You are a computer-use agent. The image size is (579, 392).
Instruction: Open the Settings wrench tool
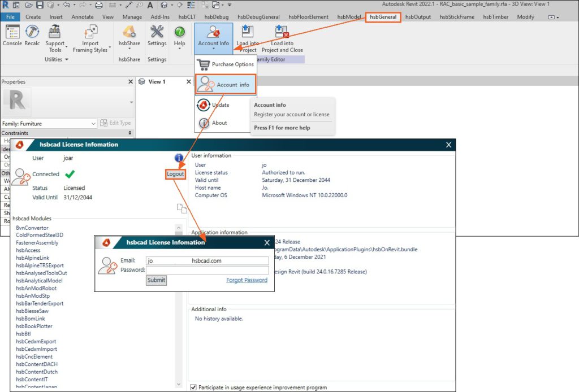point(157,36)
